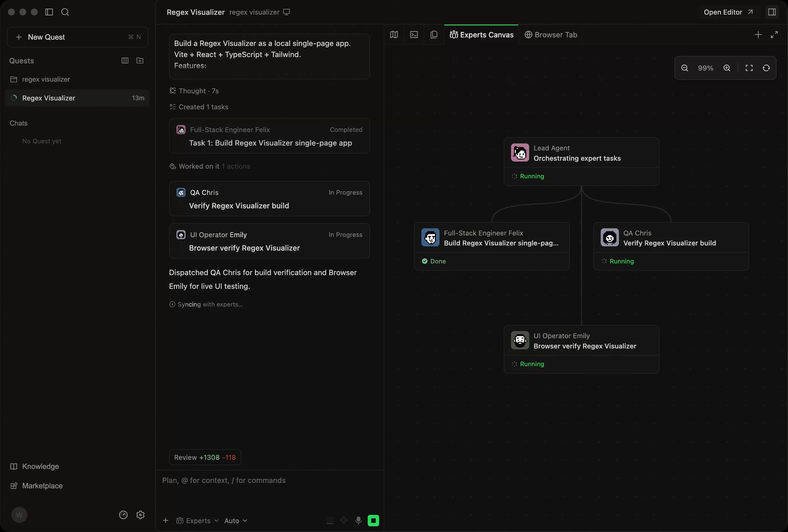The height and width of the screenshot is (532, 788).
Task: Click the zoom in magnifier on canvas
Action: click(x=727, y=68)
